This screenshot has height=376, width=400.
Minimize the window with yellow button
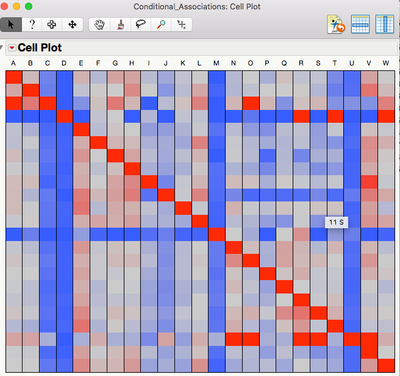(x=16, y=6)
